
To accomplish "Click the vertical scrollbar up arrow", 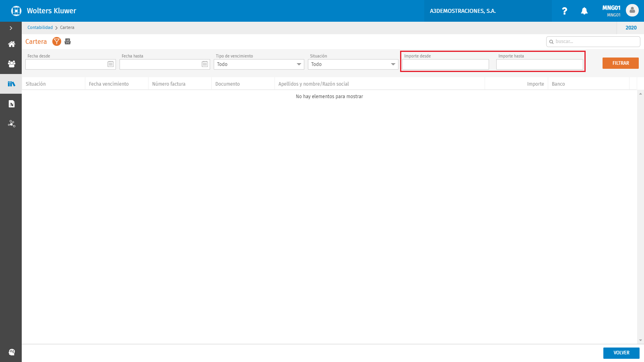I will (640, 93).
